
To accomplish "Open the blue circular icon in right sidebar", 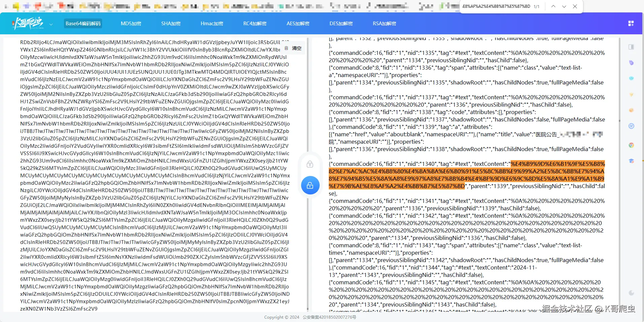I will [631, 126].
